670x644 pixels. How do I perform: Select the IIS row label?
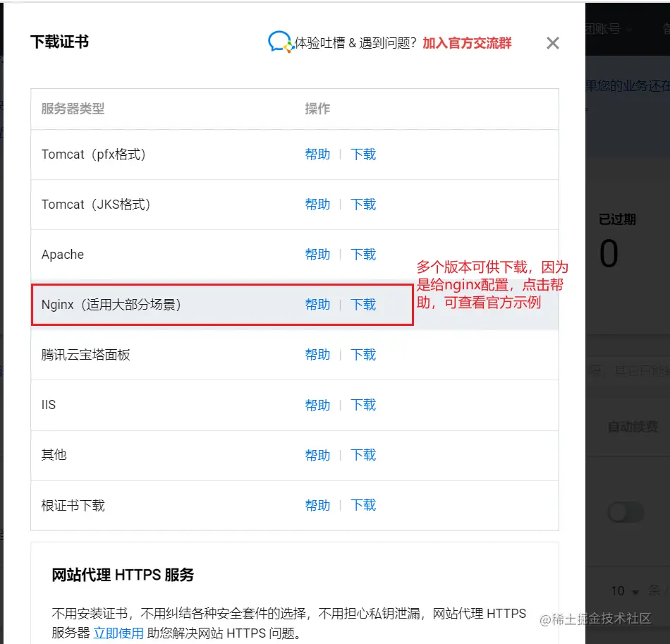coord(48,405)
